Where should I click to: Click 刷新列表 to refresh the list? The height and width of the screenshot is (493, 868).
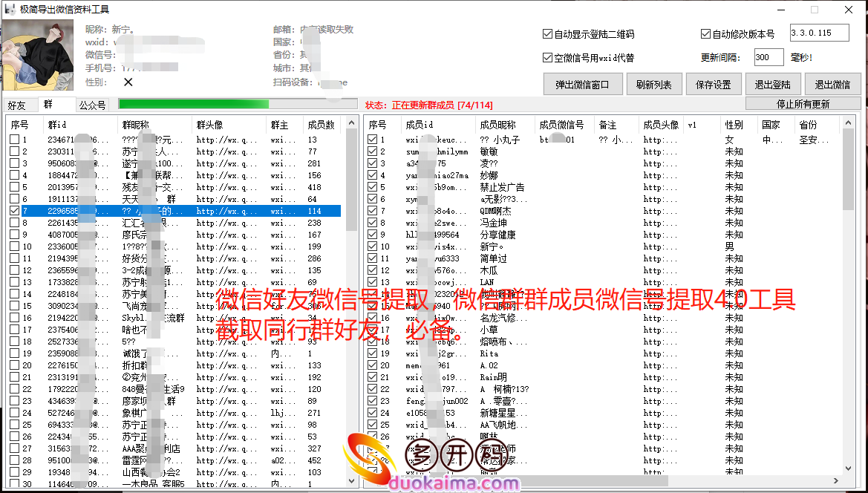tap(654, 84)
